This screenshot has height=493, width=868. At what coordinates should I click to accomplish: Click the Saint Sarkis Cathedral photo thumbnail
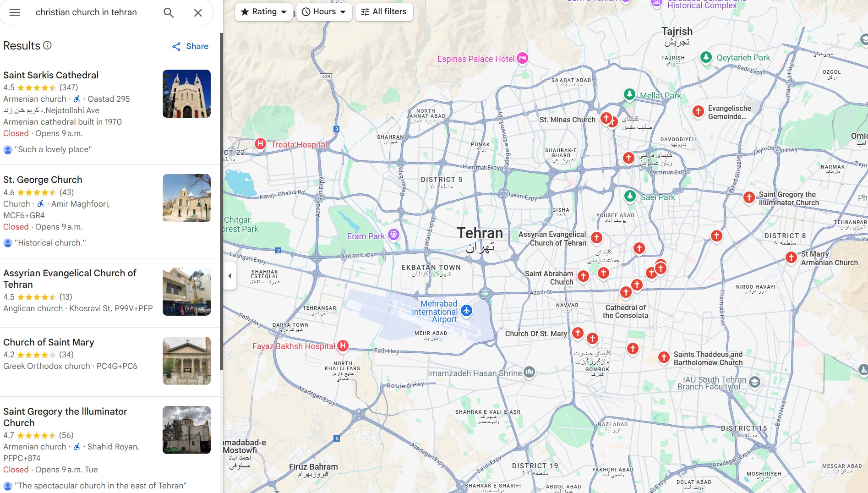click(186, 93)
